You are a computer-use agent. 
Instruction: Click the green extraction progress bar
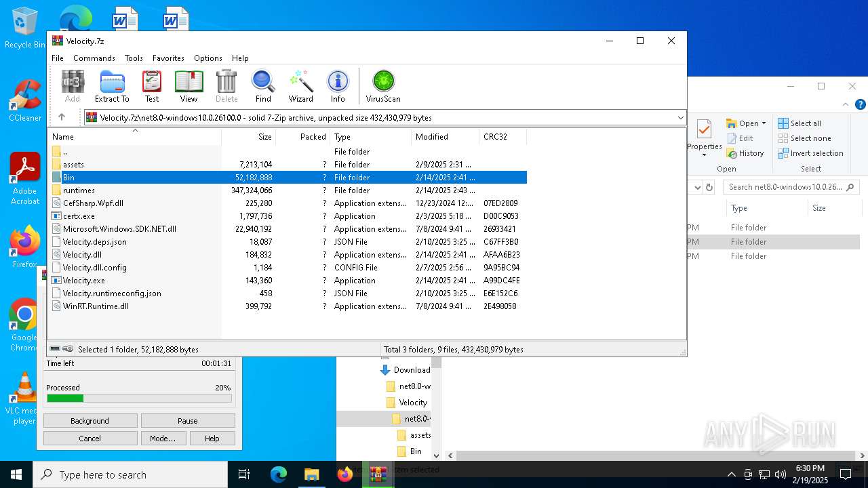coord(139,399)
